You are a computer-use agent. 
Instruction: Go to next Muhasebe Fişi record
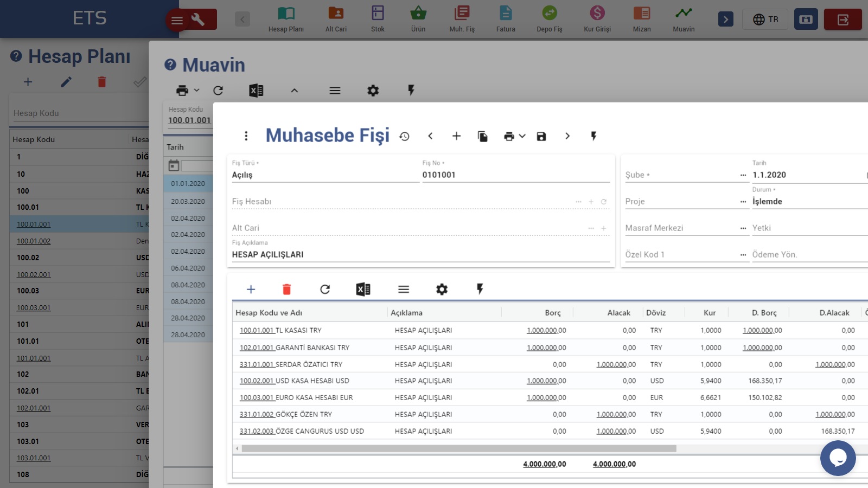(567, 136)
